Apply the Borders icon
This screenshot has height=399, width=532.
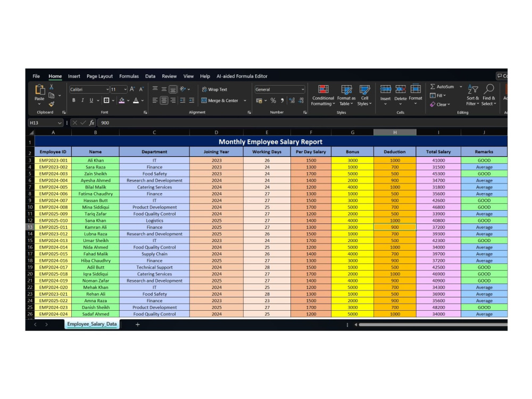pos(106,101)
